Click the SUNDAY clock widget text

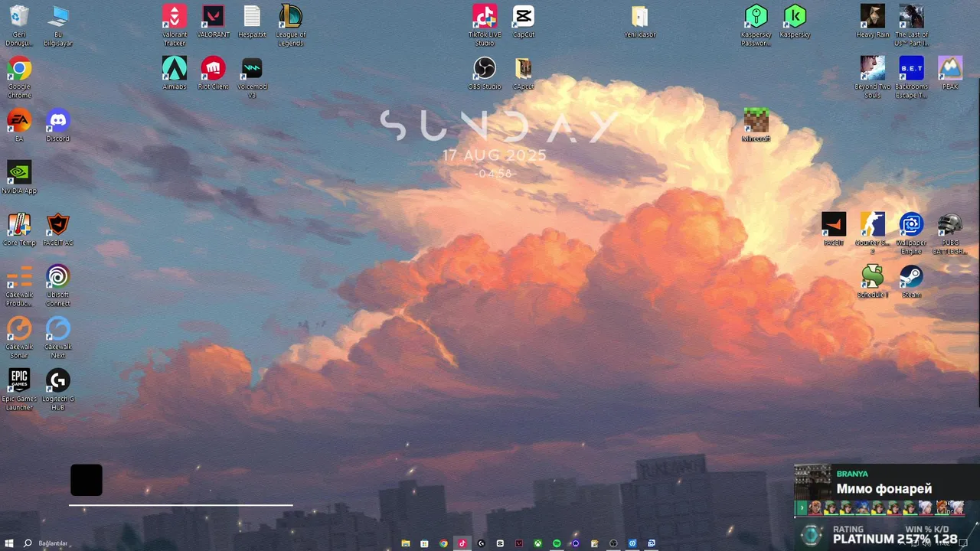pos(498,126)
